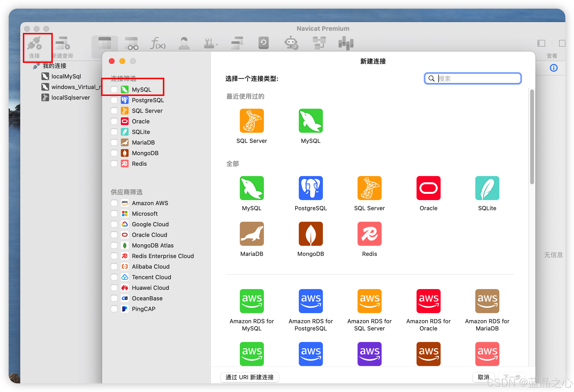
Task: Check the Amazon AWS vendor checkbox
Action: point(114,203)
